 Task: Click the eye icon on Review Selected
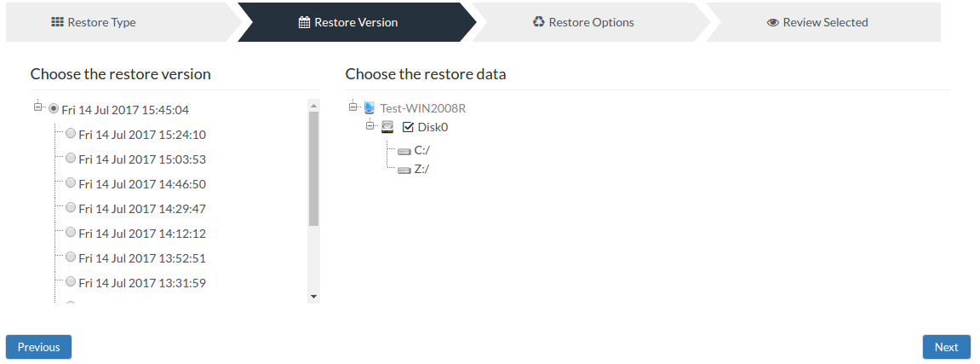(x=773, y=22)
